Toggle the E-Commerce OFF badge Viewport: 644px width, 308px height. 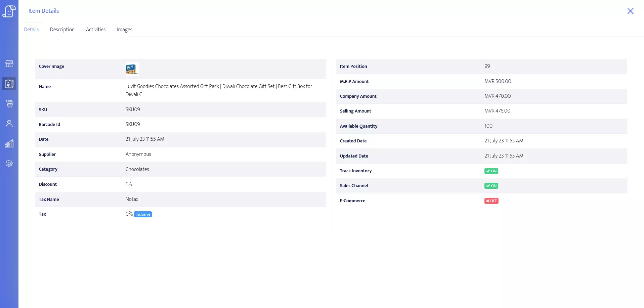(491, 201)
